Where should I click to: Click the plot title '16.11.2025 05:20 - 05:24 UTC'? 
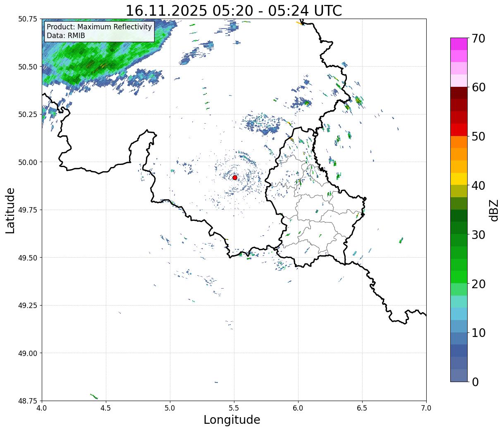point(234,10)
